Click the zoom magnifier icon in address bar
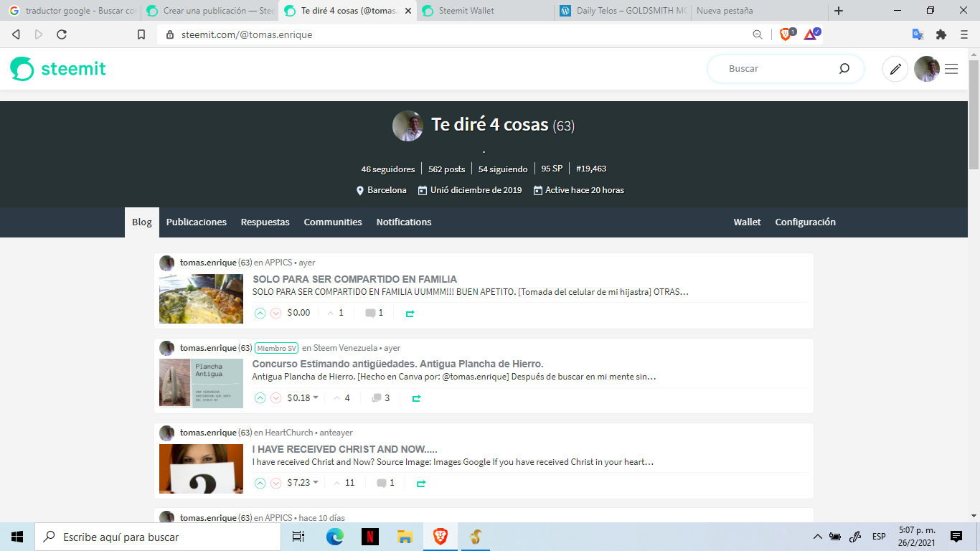Image resolution: width=980 pixels, height=551 pixels. pyautogui.click(x=758, y=34)
